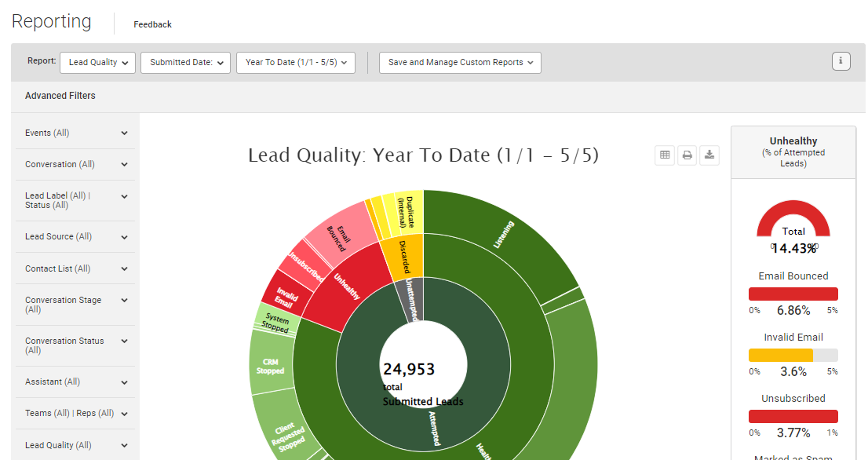Select the Unhealthy chart segment
This screenshot has width=868, height=460.
(x=348, y=287)
